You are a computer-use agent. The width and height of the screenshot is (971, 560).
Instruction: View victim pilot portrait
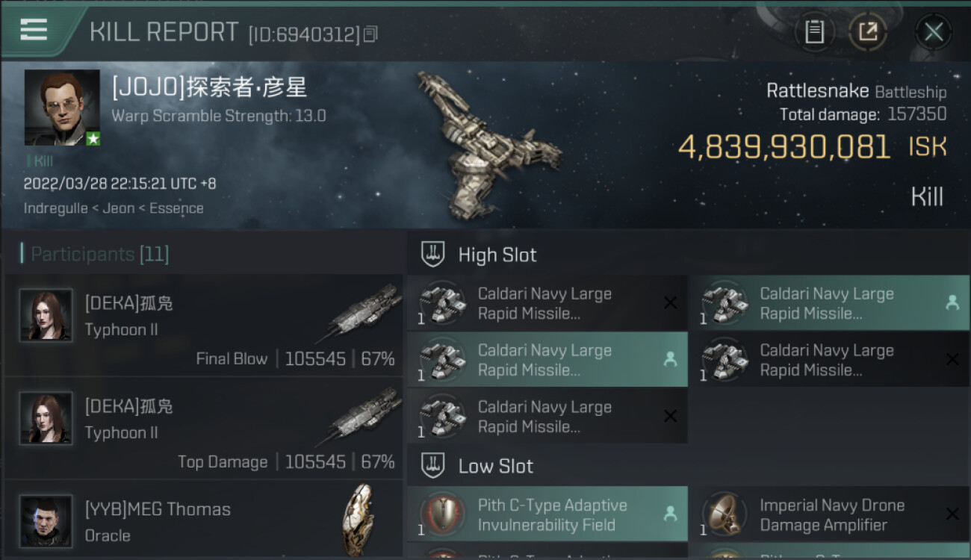click(x=62, y=108)
